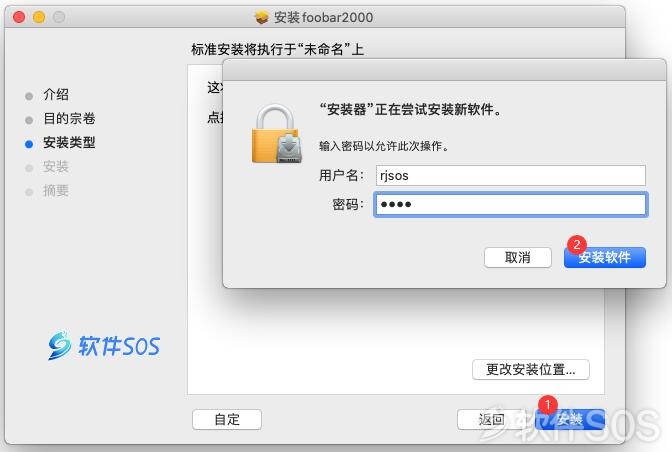
Task: Focus the 密码 password field
Action: click(510, 204)
